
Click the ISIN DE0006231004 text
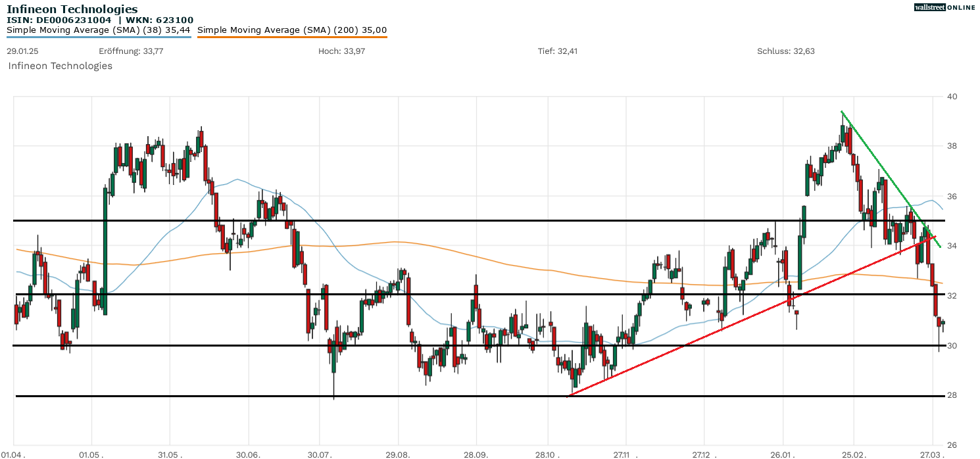59,20
